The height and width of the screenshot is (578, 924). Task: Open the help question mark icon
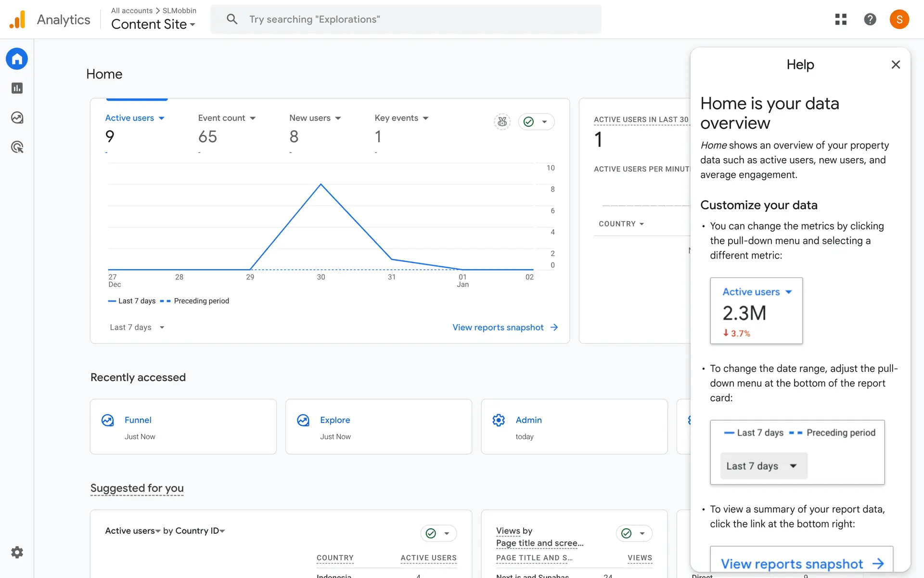click(870, 19)
